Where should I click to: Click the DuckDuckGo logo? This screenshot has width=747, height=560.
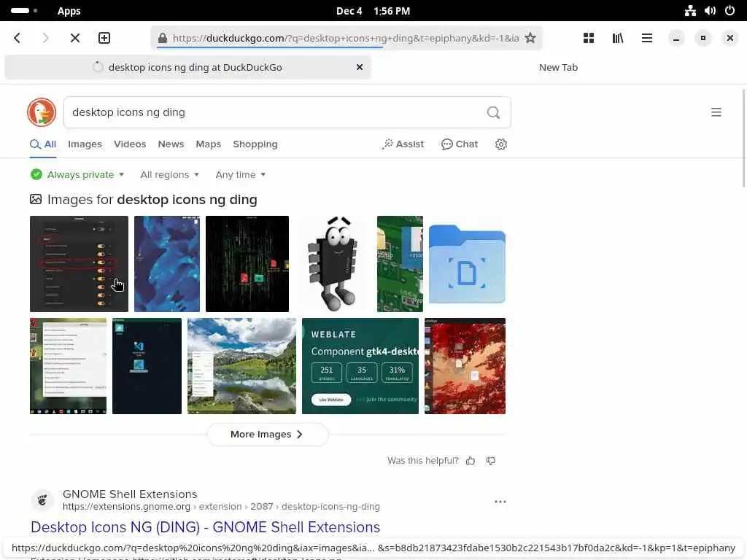[x=42, y=112]
